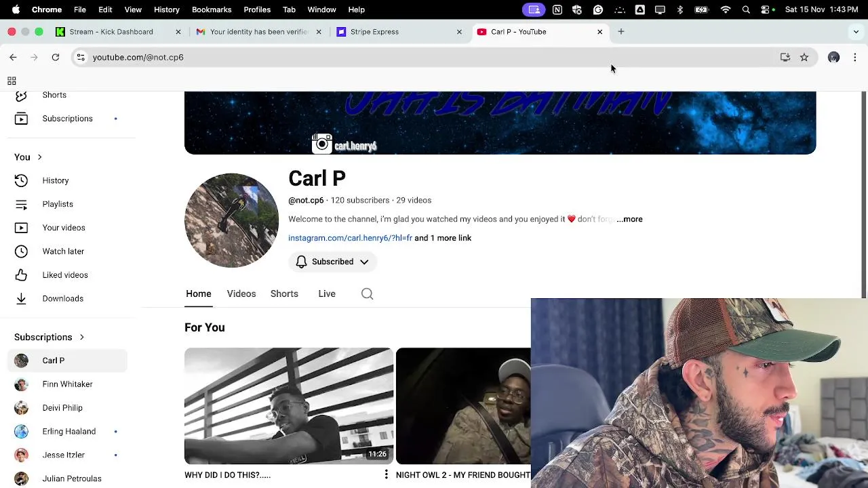Play the NIGHT OWL 2 video thumbnail
The width and height of the screenshot is (868, 488).
(x=463, y=406)
